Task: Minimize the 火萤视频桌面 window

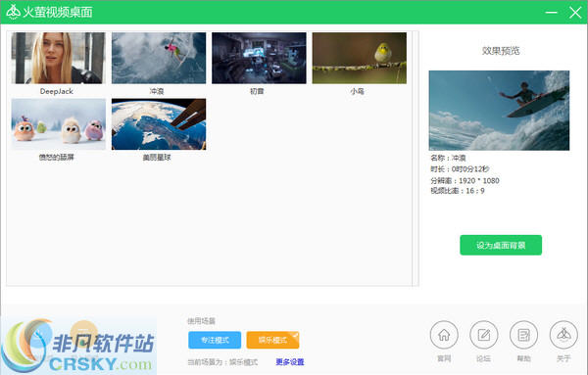Action: [551, 13]
